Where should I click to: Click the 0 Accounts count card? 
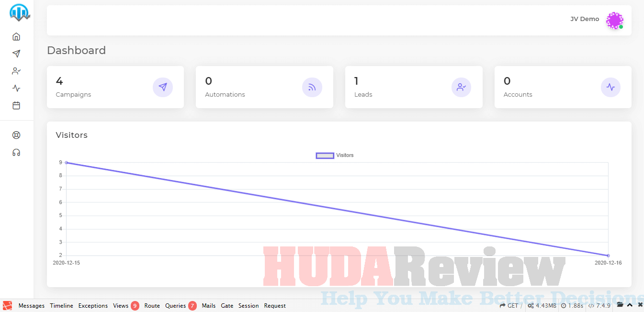point(563,87)
